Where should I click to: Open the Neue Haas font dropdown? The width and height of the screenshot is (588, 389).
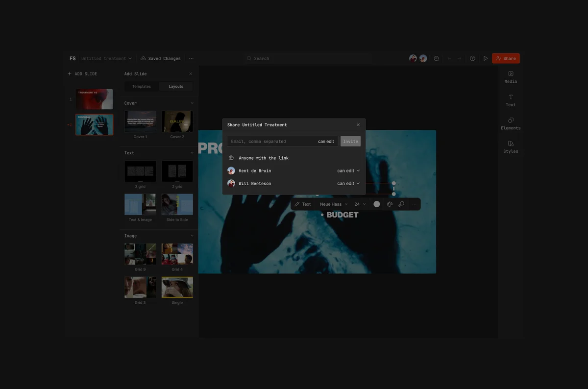click(x=334, y=204)
